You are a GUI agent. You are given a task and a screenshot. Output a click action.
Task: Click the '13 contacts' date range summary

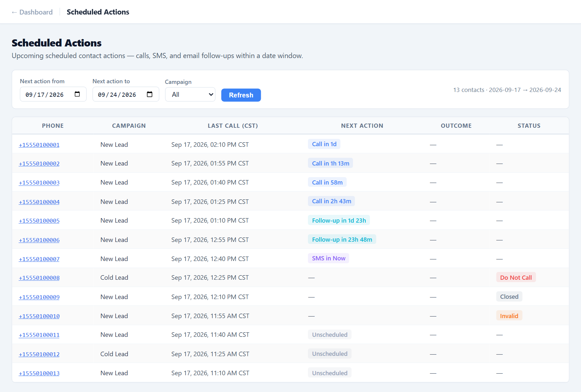pos(507,90)
